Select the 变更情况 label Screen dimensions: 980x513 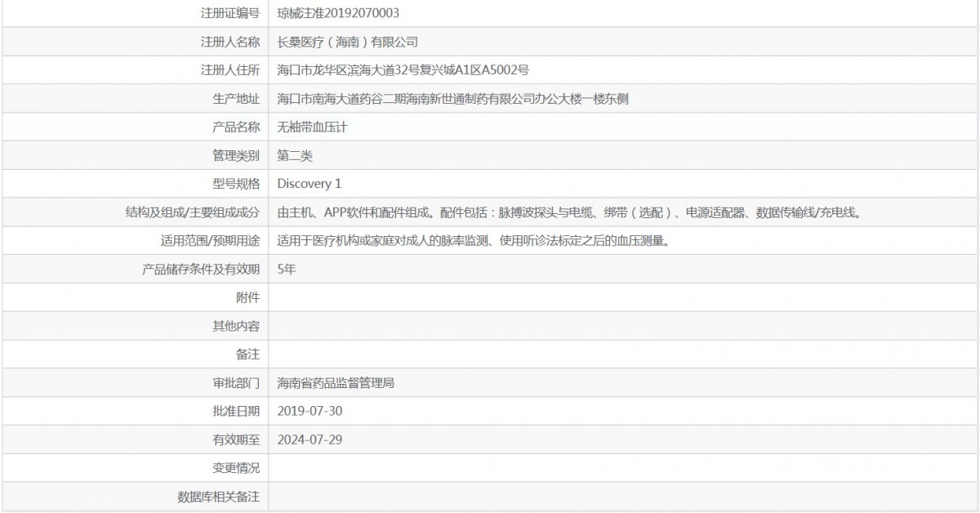pos(236,468)
